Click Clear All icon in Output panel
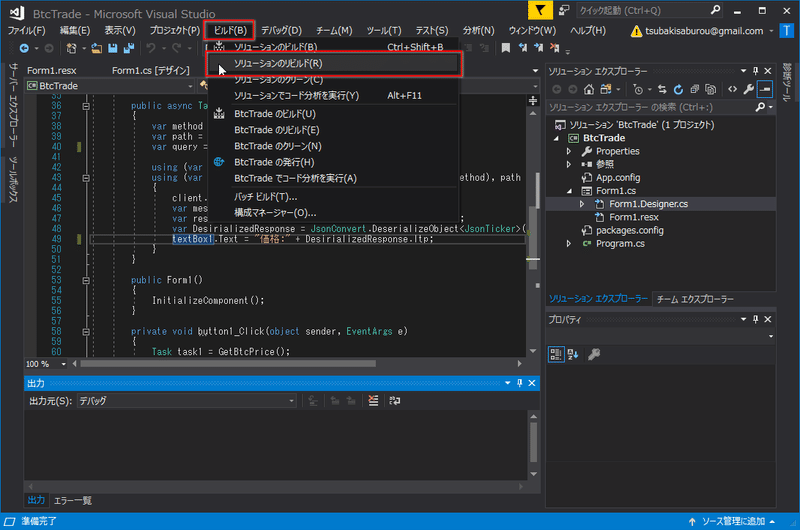 [x=373, y=401]
